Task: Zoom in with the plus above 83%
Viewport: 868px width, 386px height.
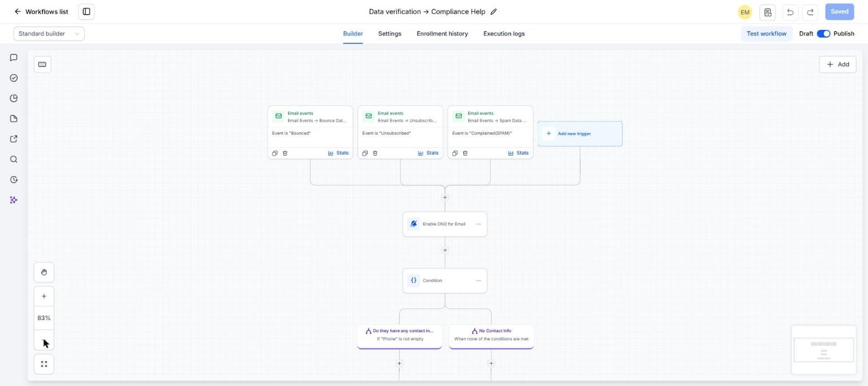Action: click(x=44, y=296)
